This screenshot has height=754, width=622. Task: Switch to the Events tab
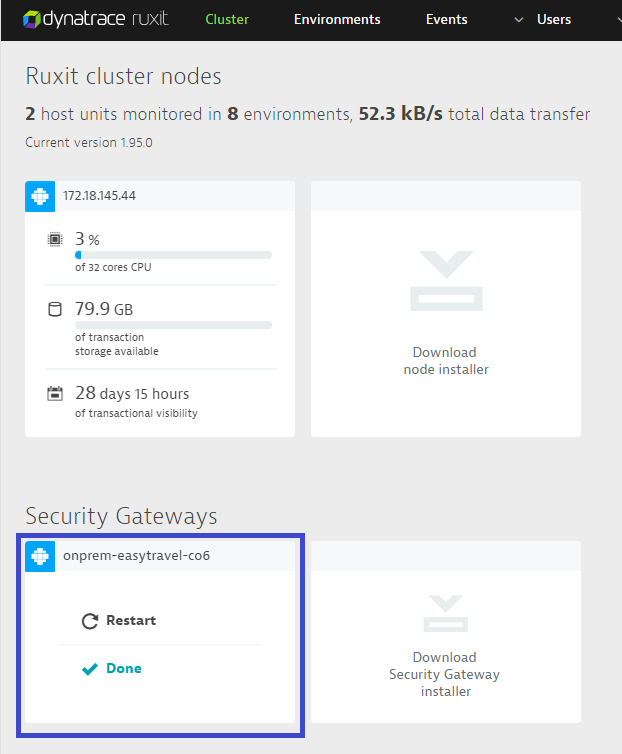tap(446, 20)
